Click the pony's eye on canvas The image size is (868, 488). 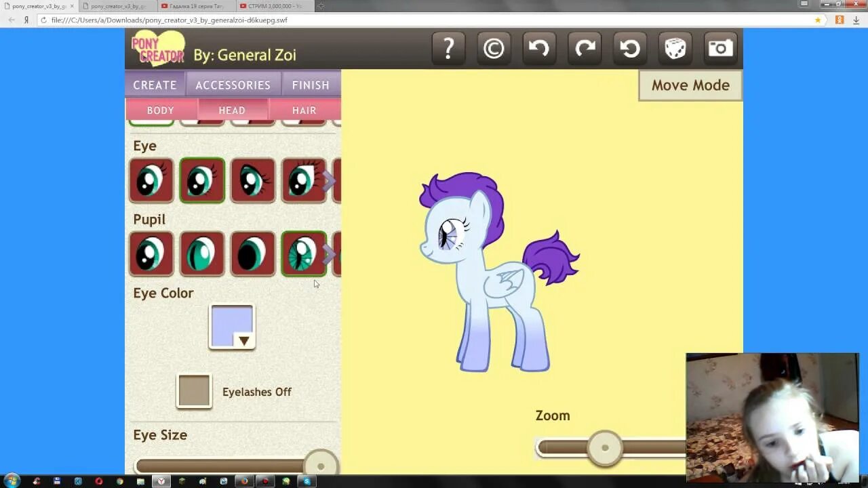point(450,234)
